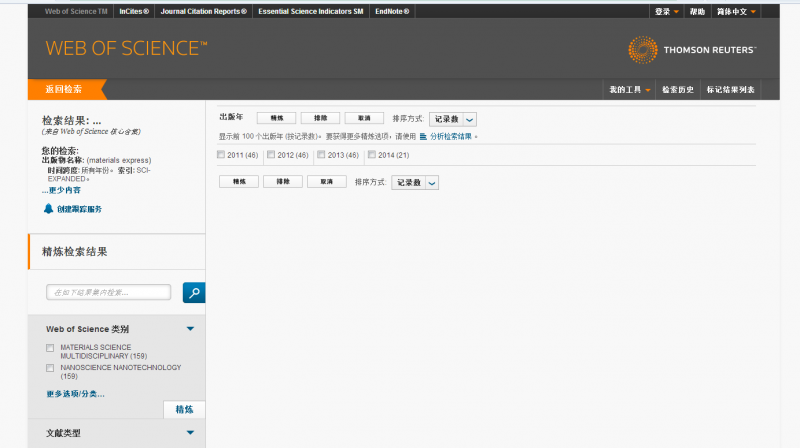This screenshot has width=800, height=448.
Task: Collapse the Web of Science 类别 section
Action: coord(190,329)
